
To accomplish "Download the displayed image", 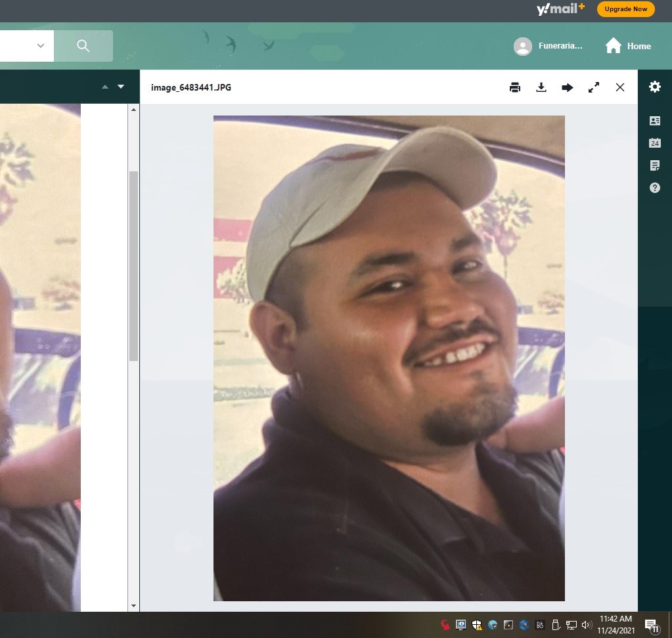I will pos(541,87).
